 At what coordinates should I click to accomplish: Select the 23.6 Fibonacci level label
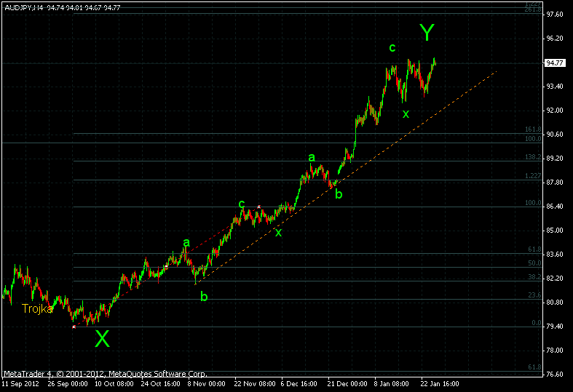(x=534, y=295)
